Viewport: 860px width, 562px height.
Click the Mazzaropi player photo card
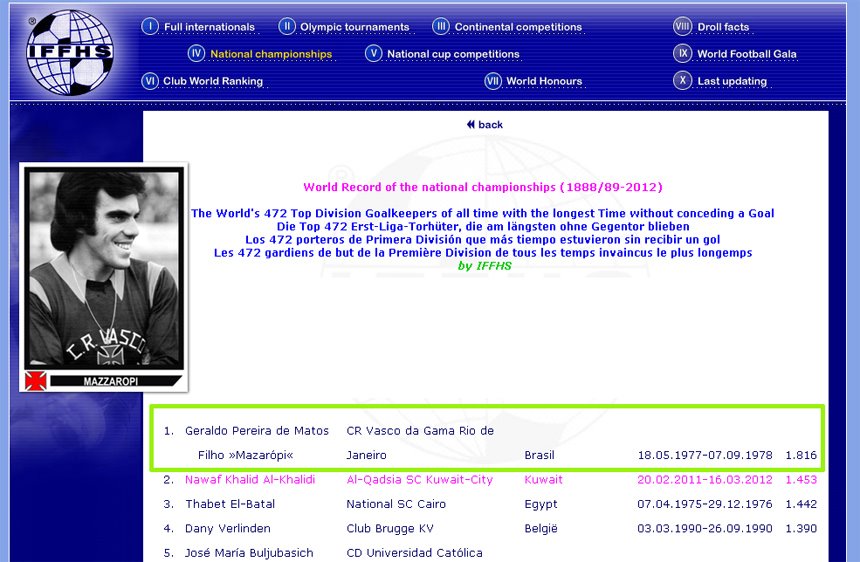tap(104, 277)
